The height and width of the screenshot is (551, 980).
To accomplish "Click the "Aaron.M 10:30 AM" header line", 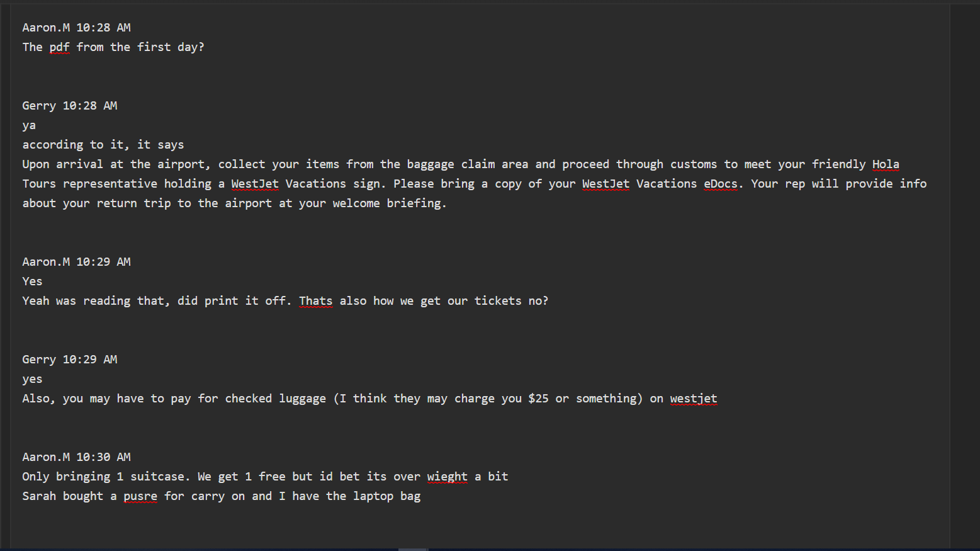I will 76,457.
